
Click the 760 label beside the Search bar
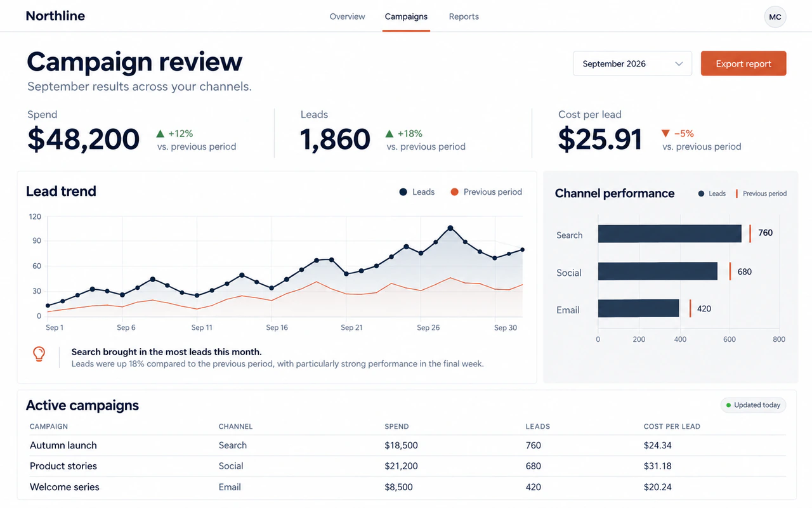[x=766, y=233]
